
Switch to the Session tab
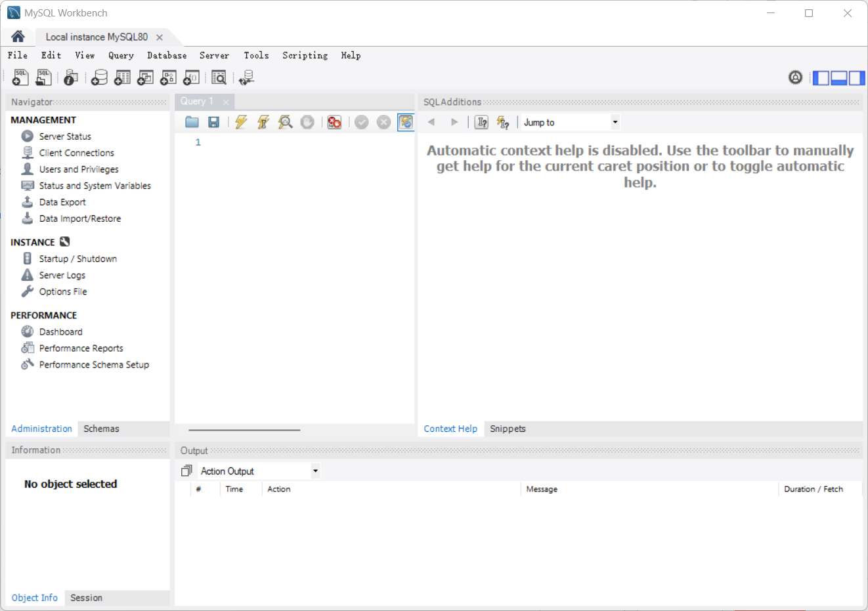pos(86,598)
